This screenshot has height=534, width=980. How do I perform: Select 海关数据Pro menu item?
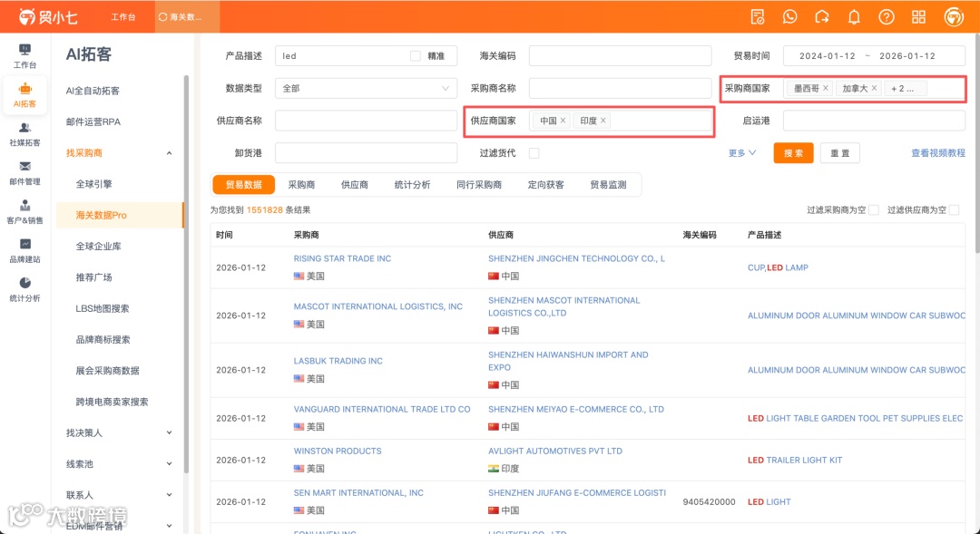[x=120, y=215]
